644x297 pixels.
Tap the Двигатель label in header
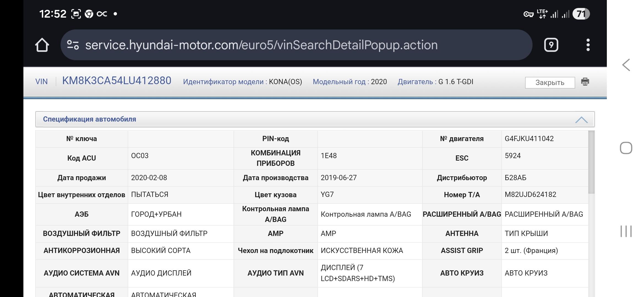click(x=415, y=82)
